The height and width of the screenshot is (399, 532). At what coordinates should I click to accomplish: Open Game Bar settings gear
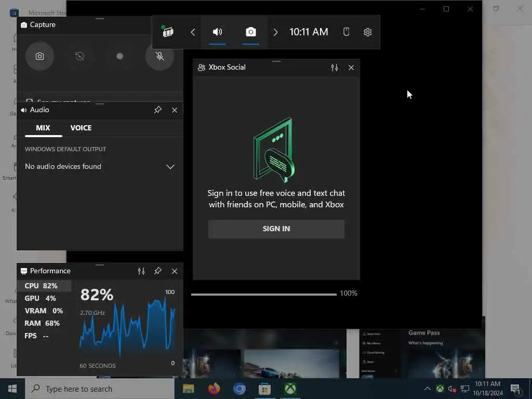coord(367,32)
